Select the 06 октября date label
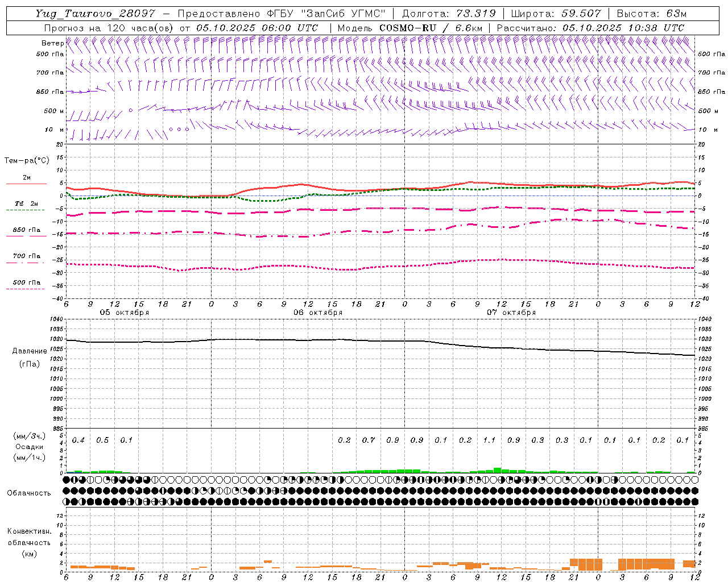This screenshot has height=582, width=728. pyautogui.click(x=318, y=313)
